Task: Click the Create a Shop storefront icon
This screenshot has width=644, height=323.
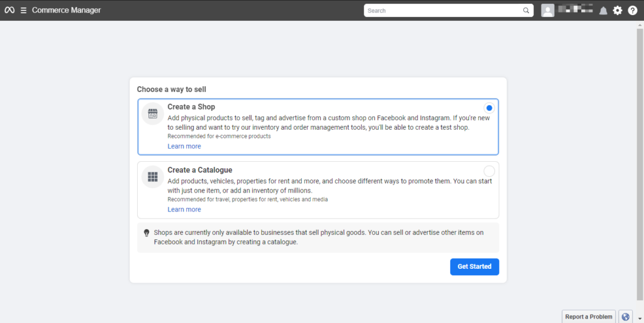Action: pos(153,114)
